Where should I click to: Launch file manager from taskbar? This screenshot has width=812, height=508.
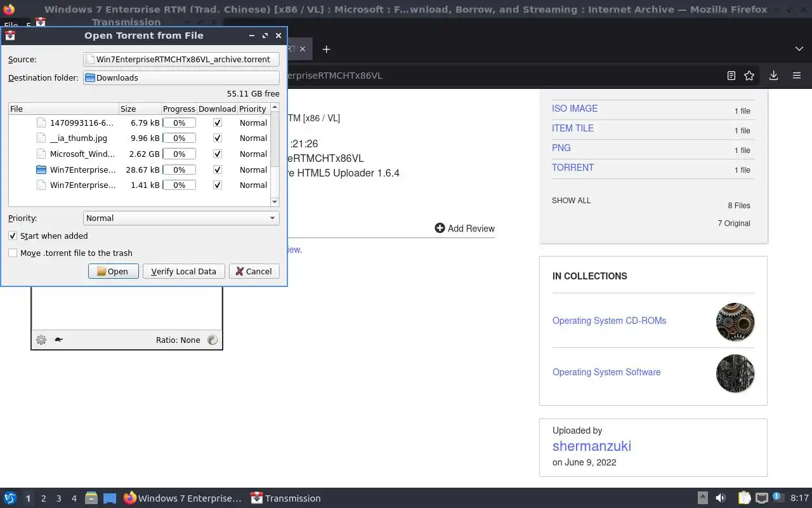point(91,498)
